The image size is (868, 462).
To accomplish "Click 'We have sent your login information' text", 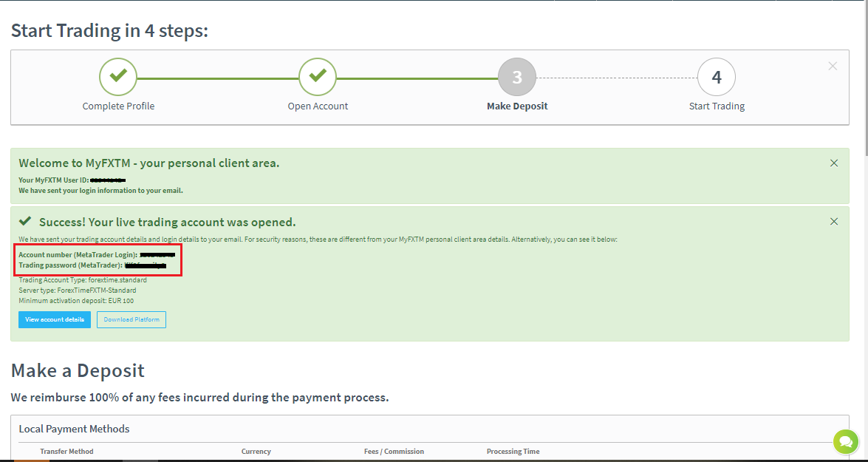I will [x=100, y=191].
